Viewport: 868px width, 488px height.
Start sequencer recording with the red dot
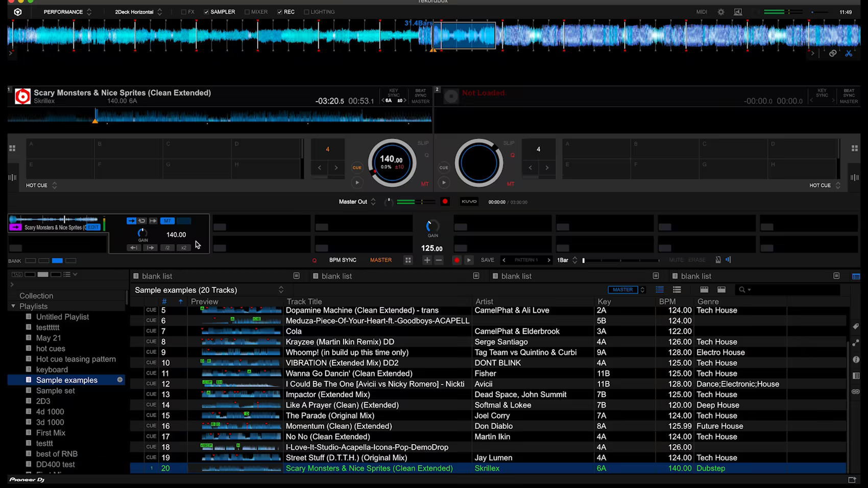pos(457,260)
